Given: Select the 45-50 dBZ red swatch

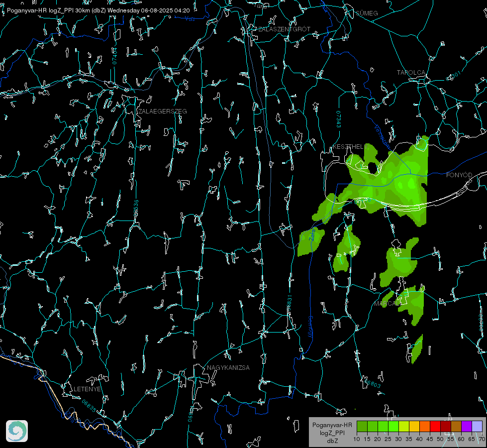Looking at the screenshot, I should click(435, 426).
